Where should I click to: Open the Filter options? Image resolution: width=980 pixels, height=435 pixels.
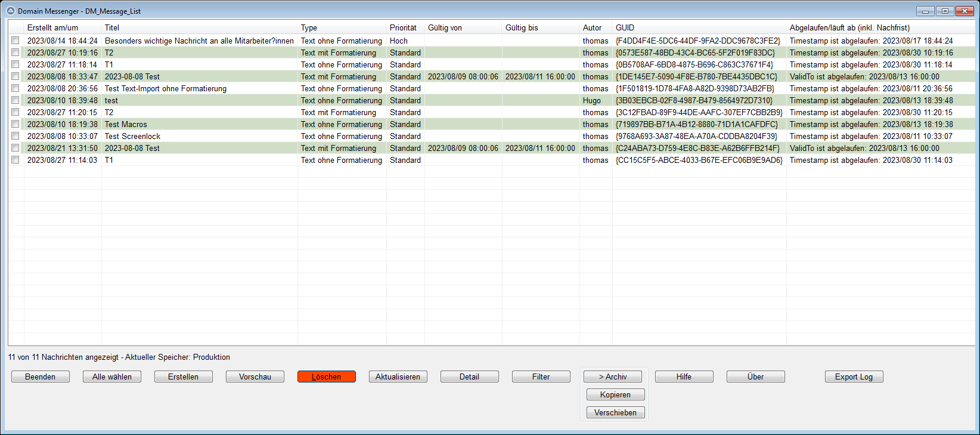[x=541, y=377]
